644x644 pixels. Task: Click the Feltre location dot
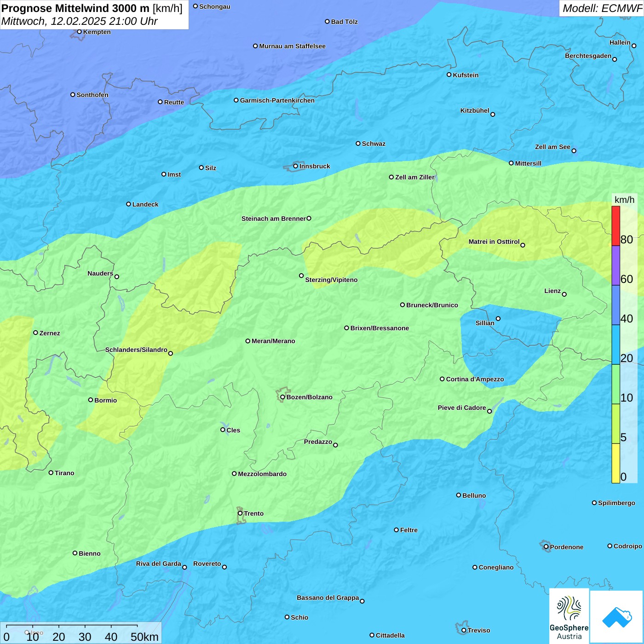(x=396, y=530)
